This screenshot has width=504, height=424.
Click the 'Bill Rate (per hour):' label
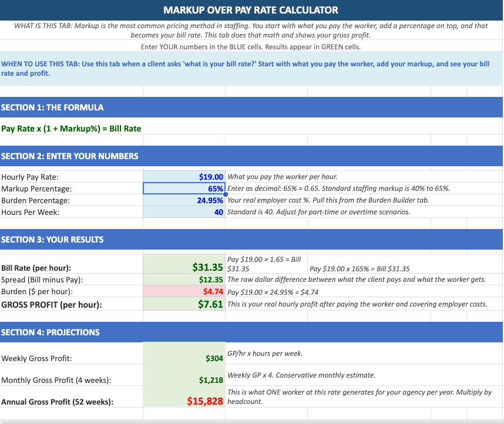36,268
